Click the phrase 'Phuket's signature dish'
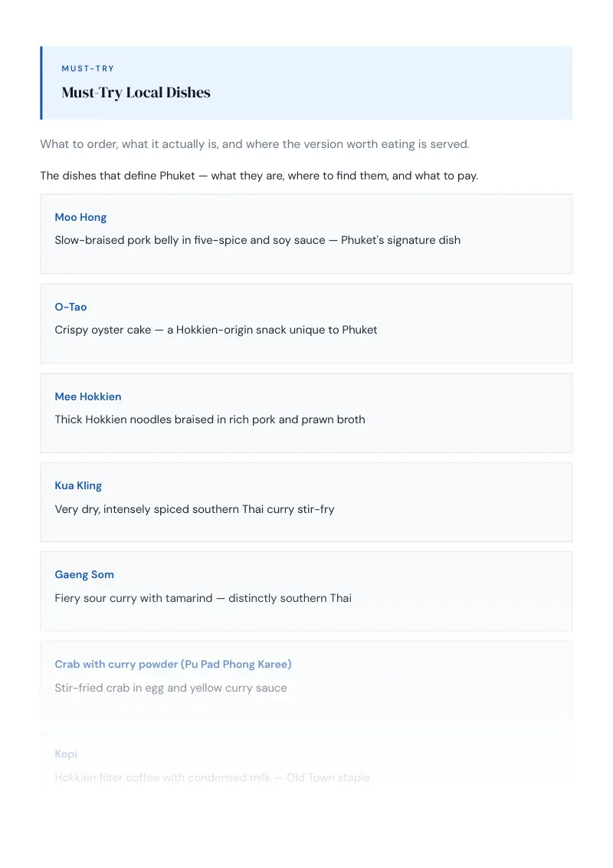 (401, 240)
